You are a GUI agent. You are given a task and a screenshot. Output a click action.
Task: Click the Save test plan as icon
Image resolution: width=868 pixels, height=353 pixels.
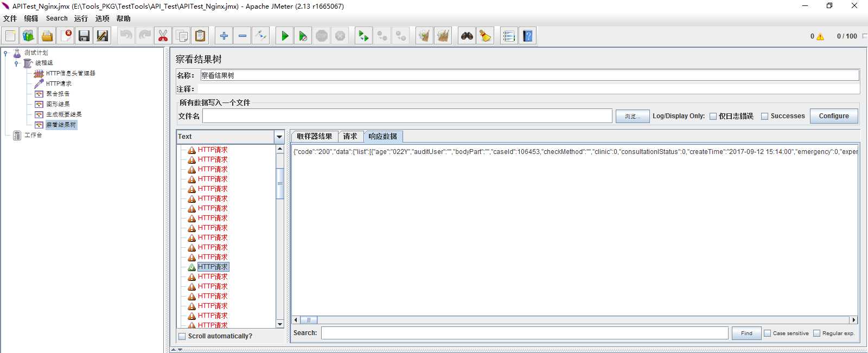(x=103, y=36)
